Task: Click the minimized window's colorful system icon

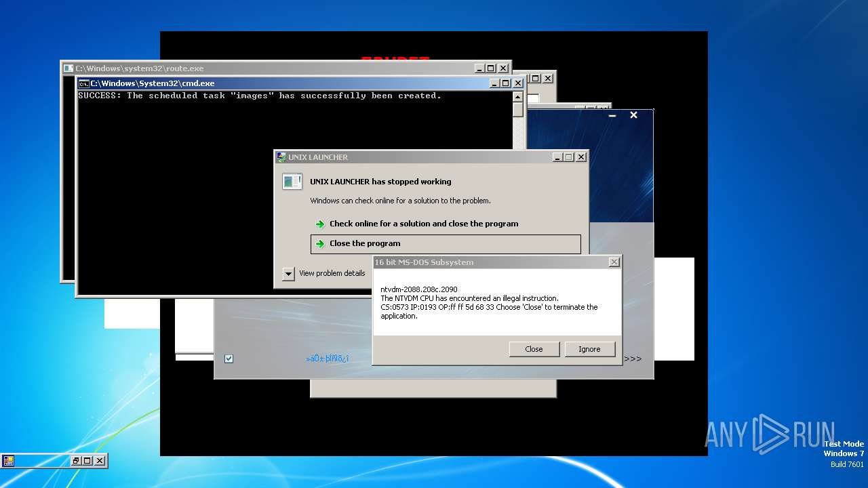Action: click(x=9, y=461)
